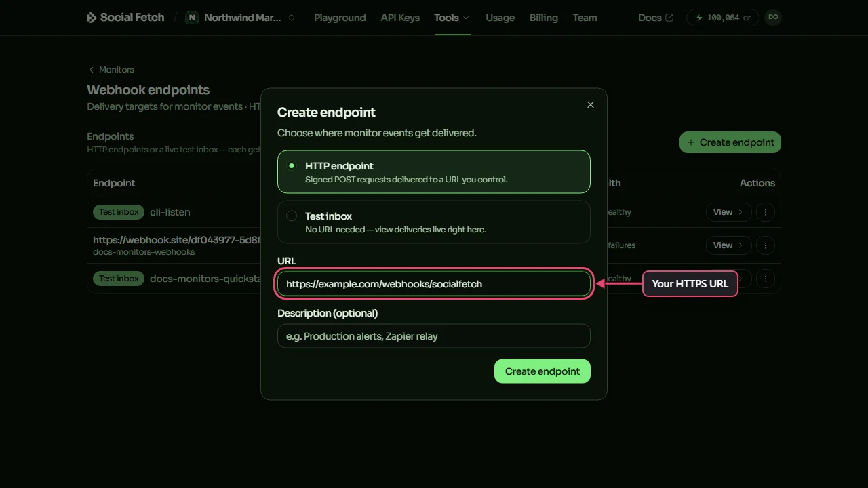This screenshot has width=868, height=488.
Task: Click the Test inbox badge beside cli-listen
Action: tap(119, 212)
